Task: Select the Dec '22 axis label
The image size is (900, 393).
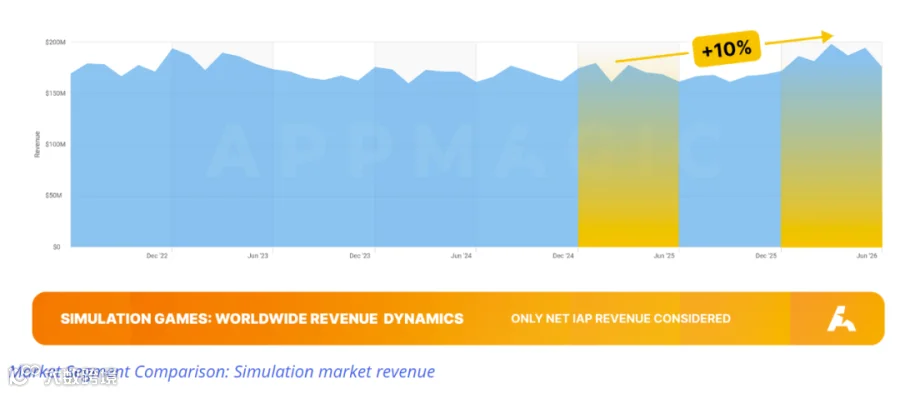Action: pos(157,256)
